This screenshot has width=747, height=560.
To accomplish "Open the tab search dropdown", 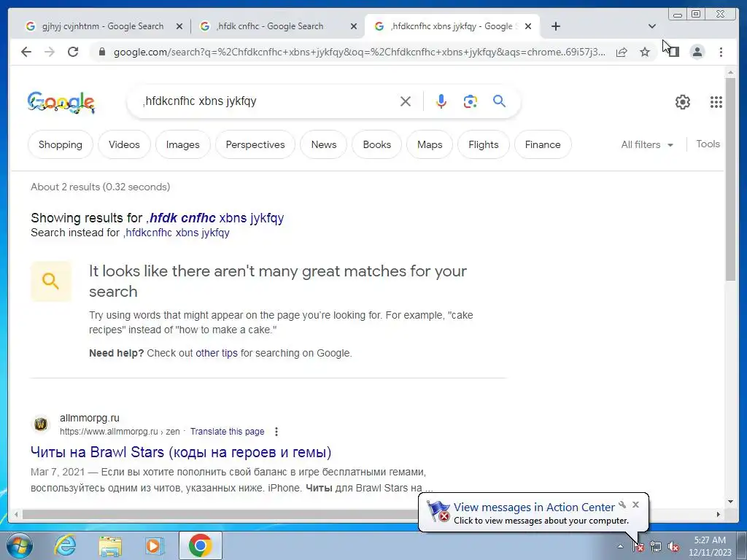I will (651, 26).
